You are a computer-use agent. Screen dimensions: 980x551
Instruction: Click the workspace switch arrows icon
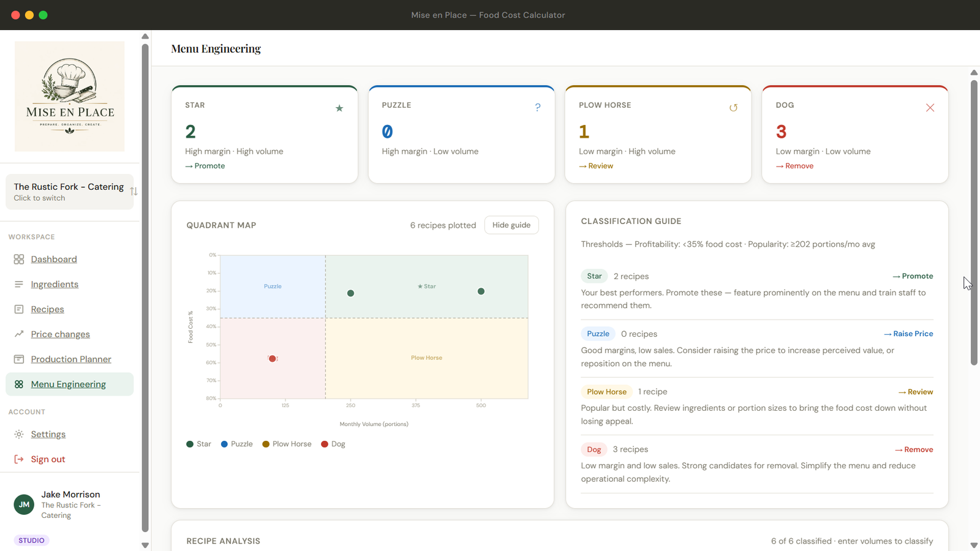pyautogui.click(x=134, y=192)
